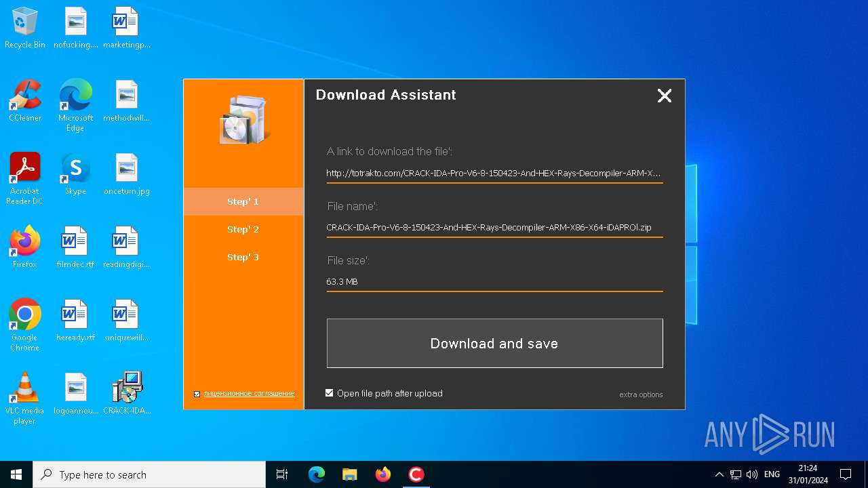Open the VLC media player shortcut

[x=25, y=399]
